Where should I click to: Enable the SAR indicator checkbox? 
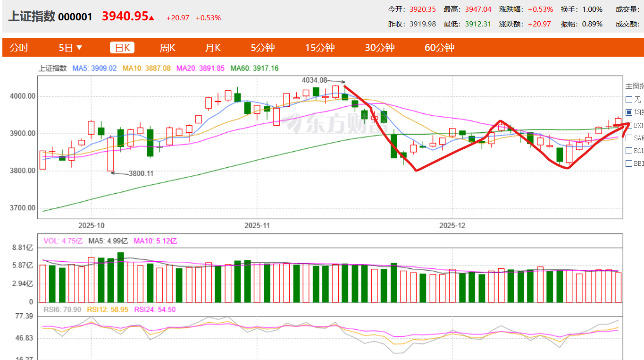(x=628, y=138)
